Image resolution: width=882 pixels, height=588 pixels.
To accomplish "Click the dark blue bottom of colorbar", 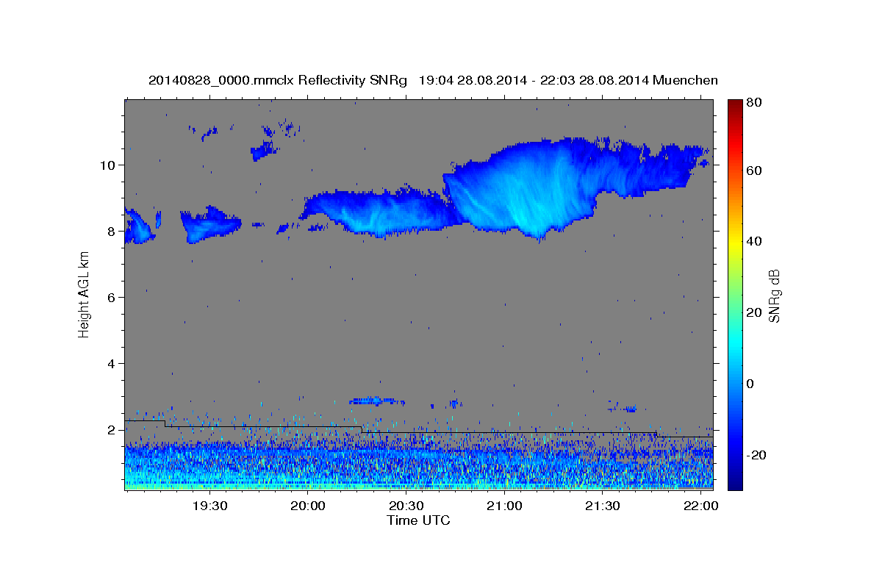I will point(734,481).
